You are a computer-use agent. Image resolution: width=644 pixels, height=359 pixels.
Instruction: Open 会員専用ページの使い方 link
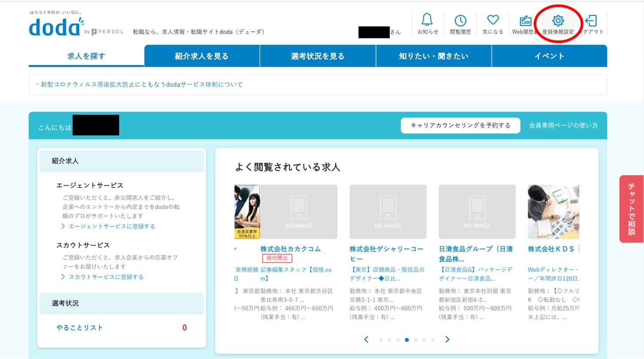click(563, 125)
